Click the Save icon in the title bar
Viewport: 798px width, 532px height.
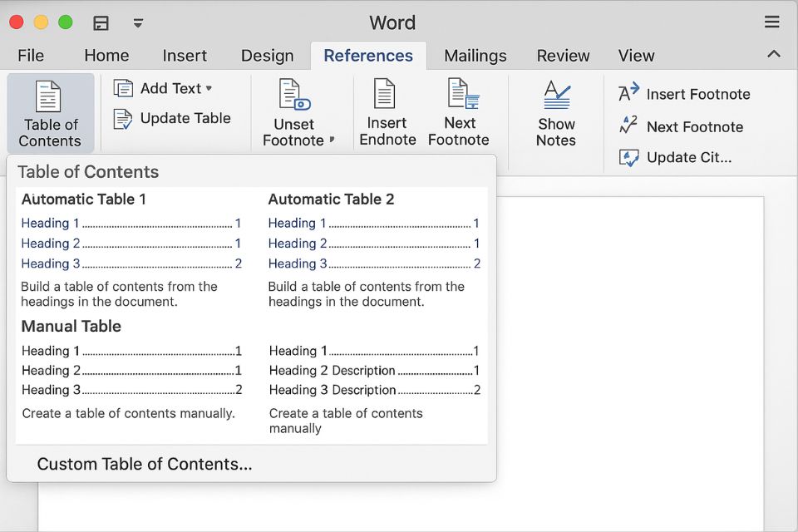pyautogui.click(x=101, y=23)
